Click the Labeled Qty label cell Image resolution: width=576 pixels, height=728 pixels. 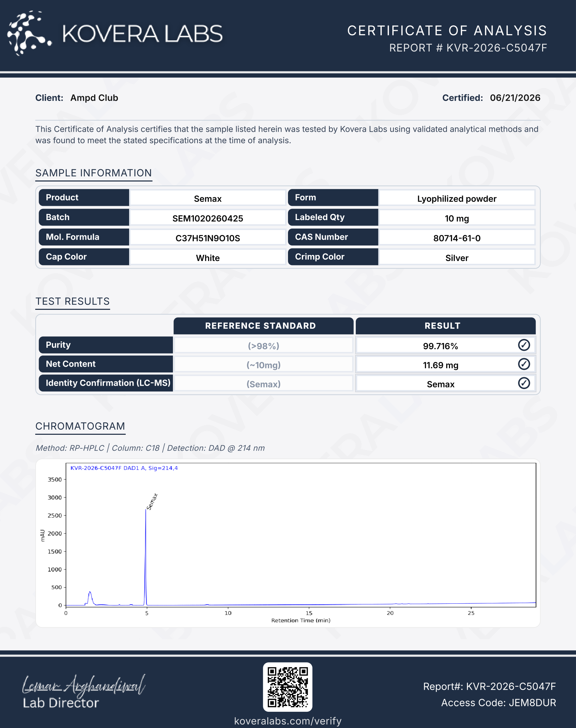pyautogui.click(x=333, y=217)
